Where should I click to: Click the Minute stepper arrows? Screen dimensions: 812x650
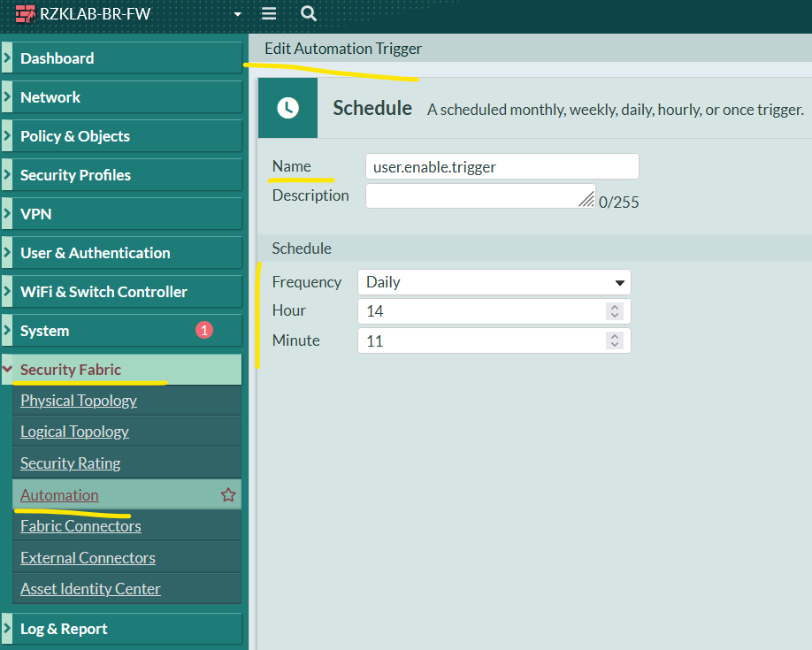click(616, 341)
